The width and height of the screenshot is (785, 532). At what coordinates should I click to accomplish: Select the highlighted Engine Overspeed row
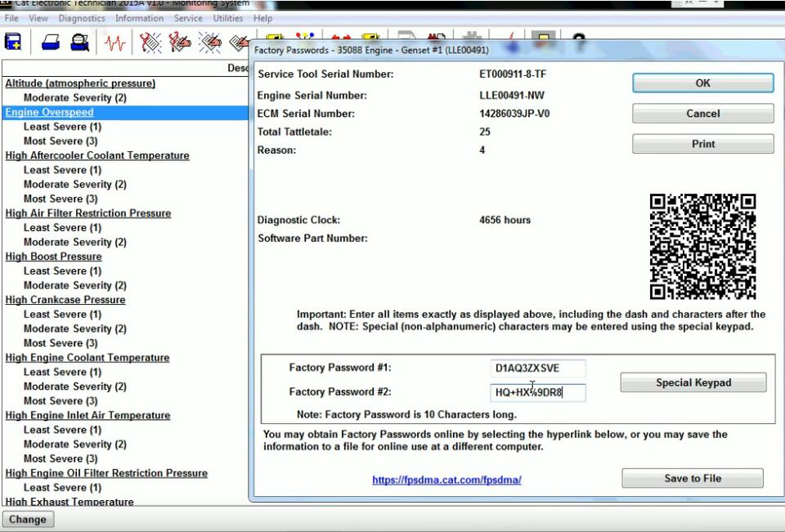click(125, 112)
